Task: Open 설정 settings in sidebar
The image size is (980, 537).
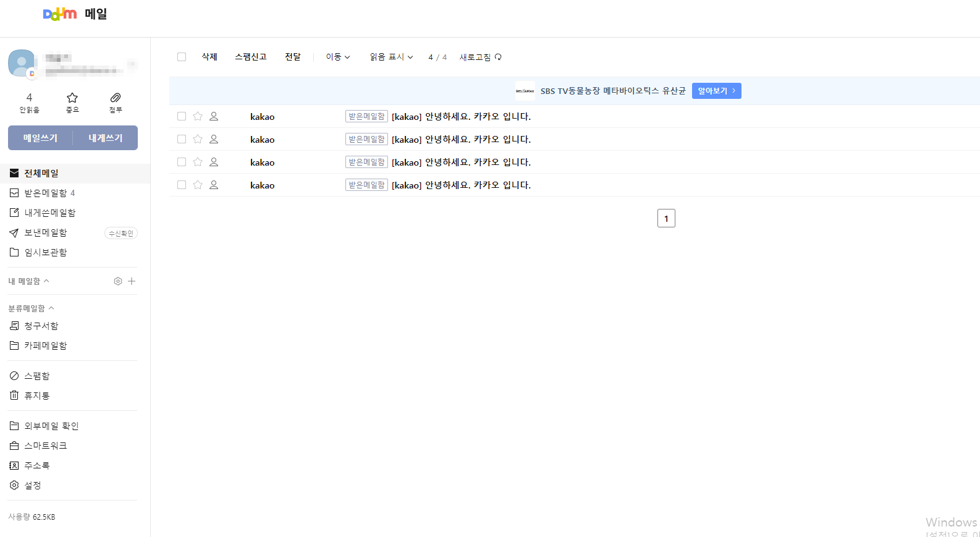Action: point(32,486)
